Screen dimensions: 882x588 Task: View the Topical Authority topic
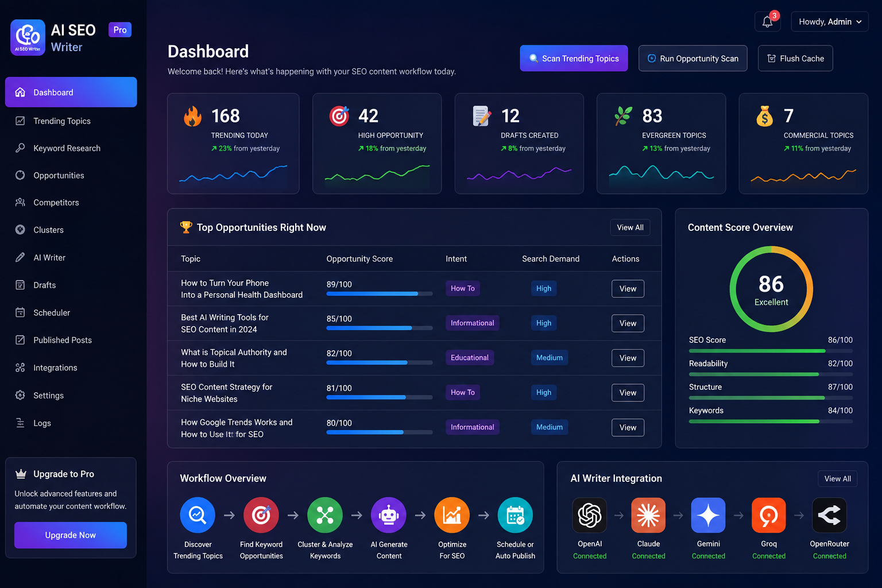coord(628,358)
